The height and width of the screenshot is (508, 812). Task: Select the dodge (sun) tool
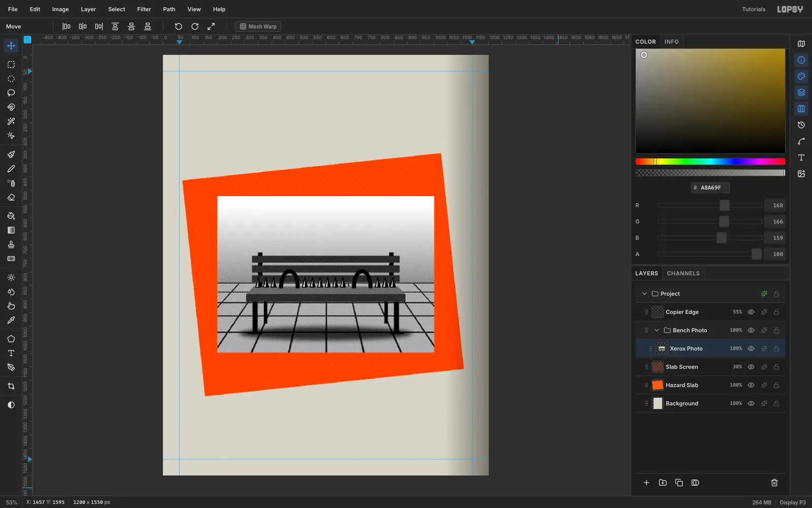tap(11, 277)
